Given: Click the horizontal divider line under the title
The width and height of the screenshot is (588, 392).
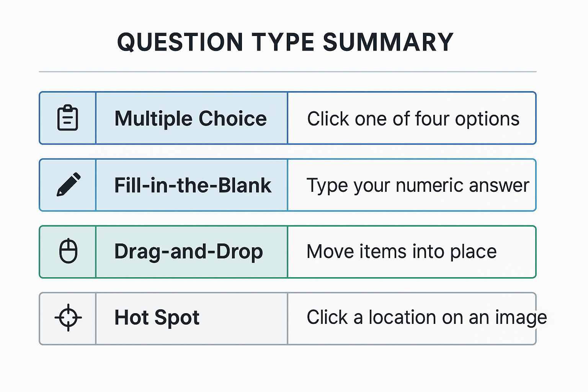Looking at the screenshot, I should point(287,72).
